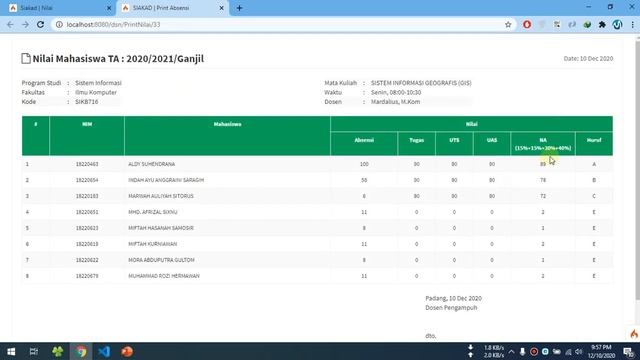Click the student name 'ALDY SUHENDRANA'
640x360 pixels.
tap(151, 164)
